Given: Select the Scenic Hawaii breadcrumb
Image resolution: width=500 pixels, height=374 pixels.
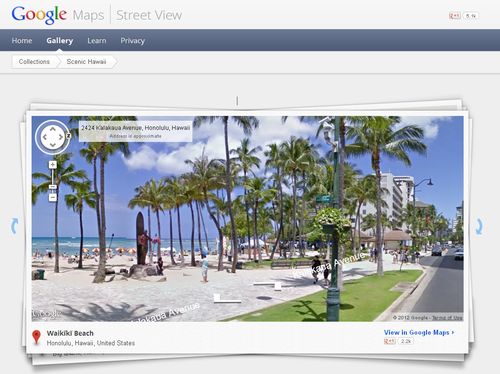Looking at the screenshot, I should (86, 62).
